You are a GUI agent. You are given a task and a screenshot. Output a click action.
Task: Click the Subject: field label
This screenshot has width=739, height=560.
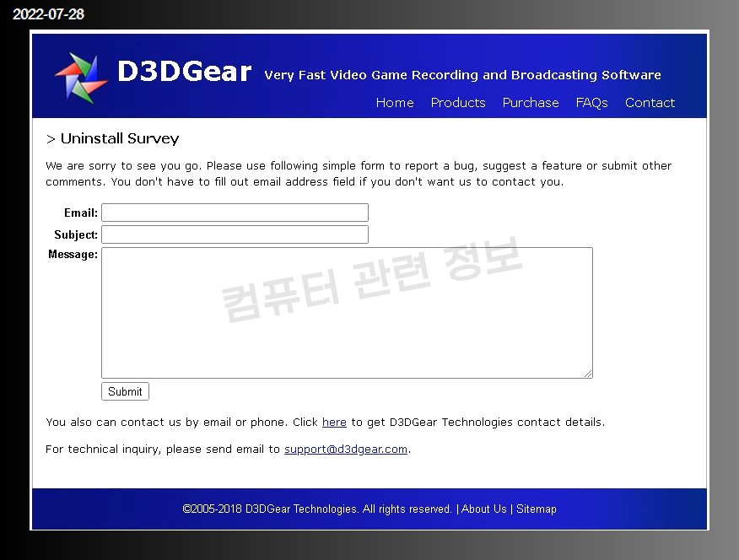click(x=76, y=234)
